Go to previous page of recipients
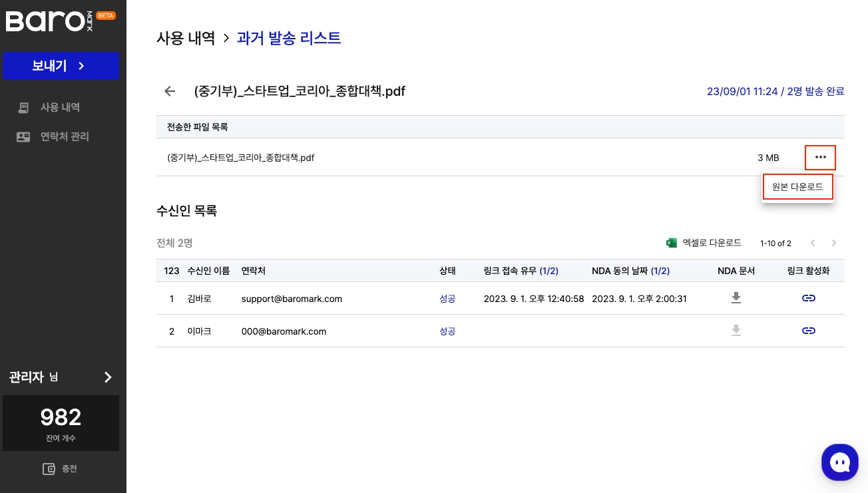The width and height of the screenshot is (868, 493). (813, 243)
